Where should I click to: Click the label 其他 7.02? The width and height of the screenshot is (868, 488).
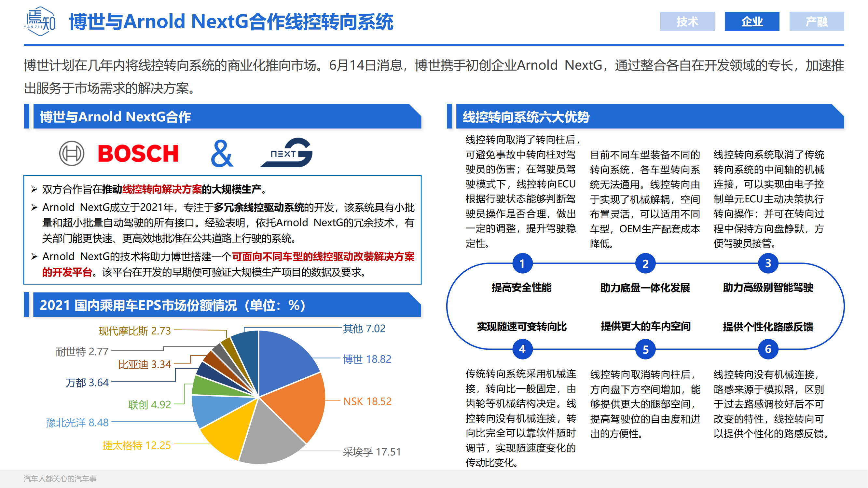(x=364, y=329)
